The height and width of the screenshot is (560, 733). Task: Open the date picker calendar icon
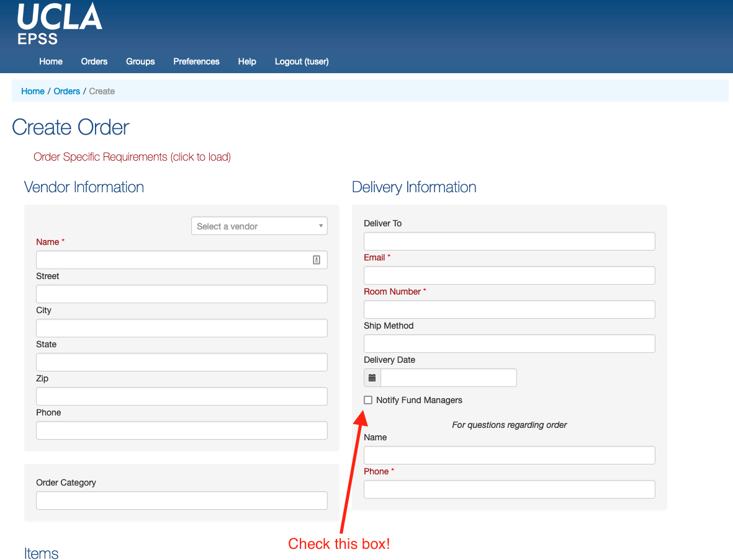[x=371, y=377]
